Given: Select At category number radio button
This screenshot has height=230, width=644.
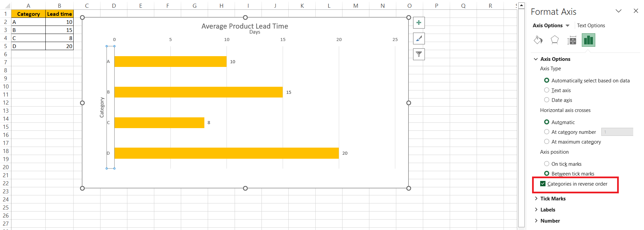Looking at the screenshot, I should coord(547,132).
